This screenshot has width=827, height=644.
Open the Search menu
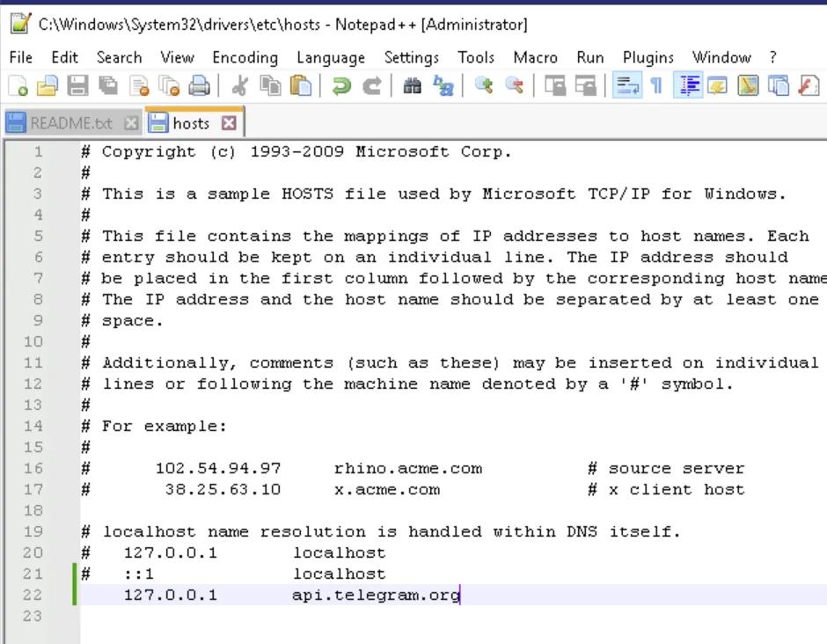pos(119,57)
